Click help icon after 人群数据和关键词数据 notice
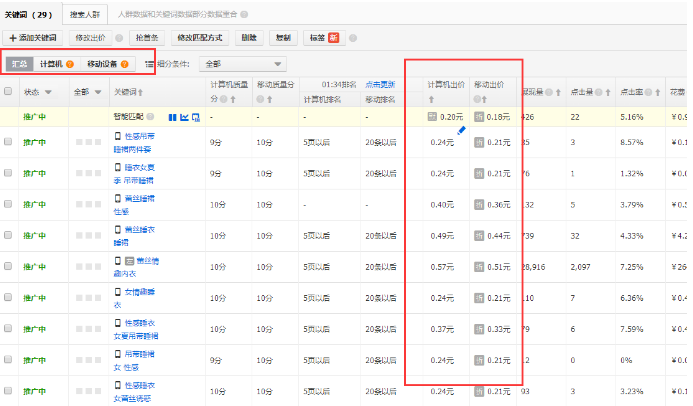 (x=244, y=15)
